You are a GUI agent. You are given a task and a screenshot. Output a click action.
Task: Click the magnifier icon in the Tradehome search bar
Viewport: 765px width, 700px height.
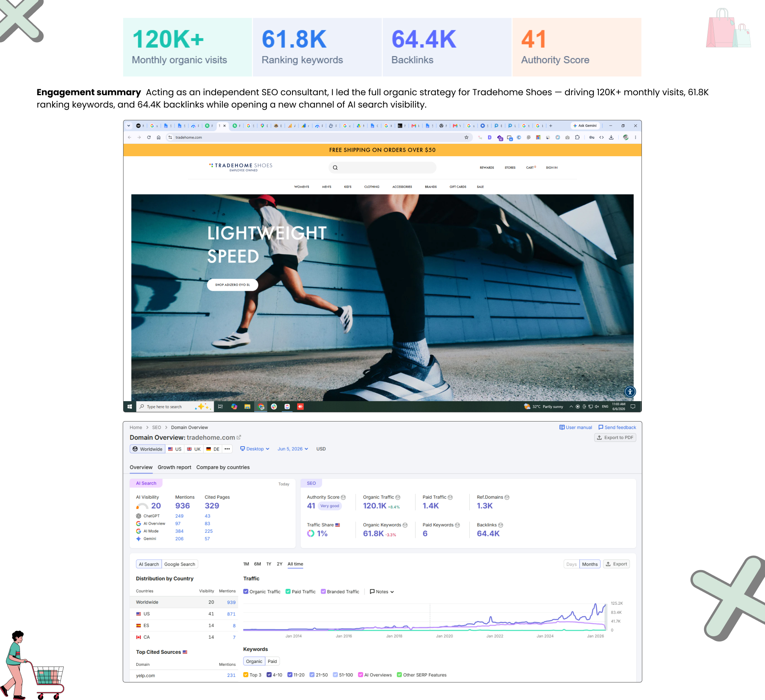tap(335, 168)
